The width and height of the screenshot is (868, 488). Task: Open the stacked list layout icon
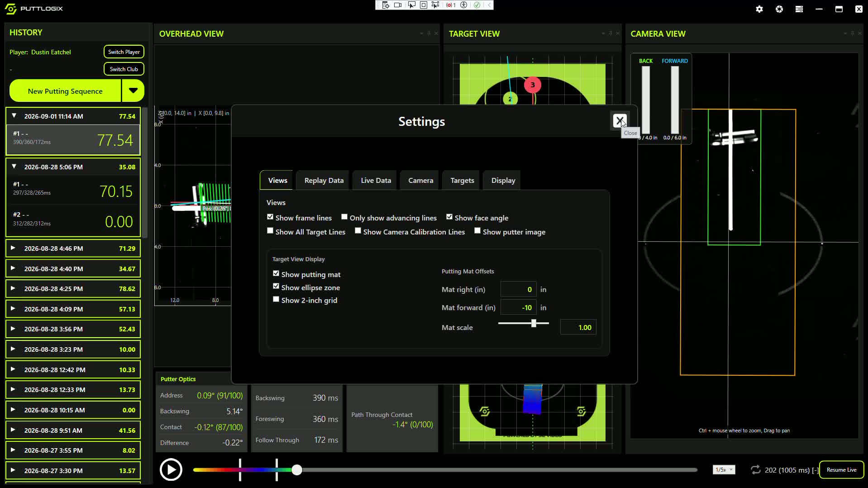coord(799,9)
